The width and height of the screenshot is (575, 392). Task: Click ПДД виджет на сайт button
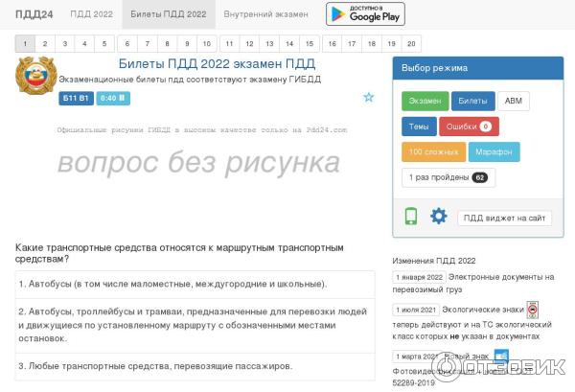point(505,219)
